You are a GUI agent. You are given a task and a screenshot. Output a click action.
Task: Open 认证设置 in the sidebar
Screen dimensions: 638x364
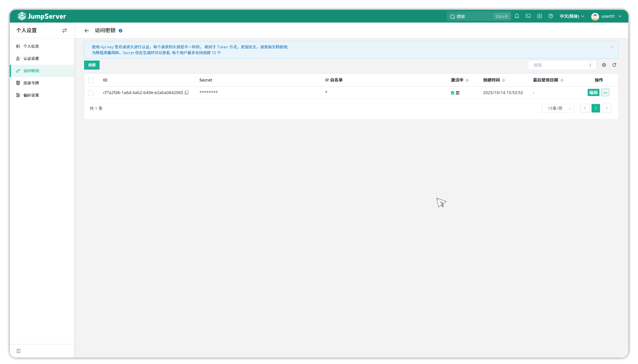(x=31, y=59)
